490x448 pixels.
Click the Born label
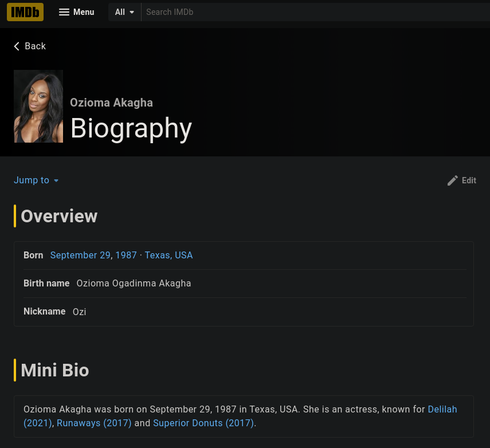pos(33,256)
